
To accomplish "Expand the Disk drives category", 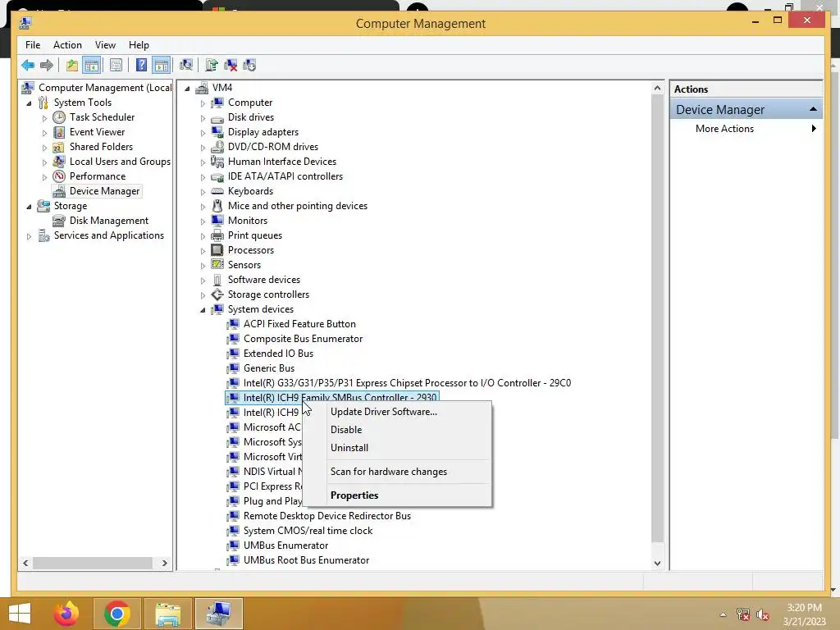I will click(203, 117).
